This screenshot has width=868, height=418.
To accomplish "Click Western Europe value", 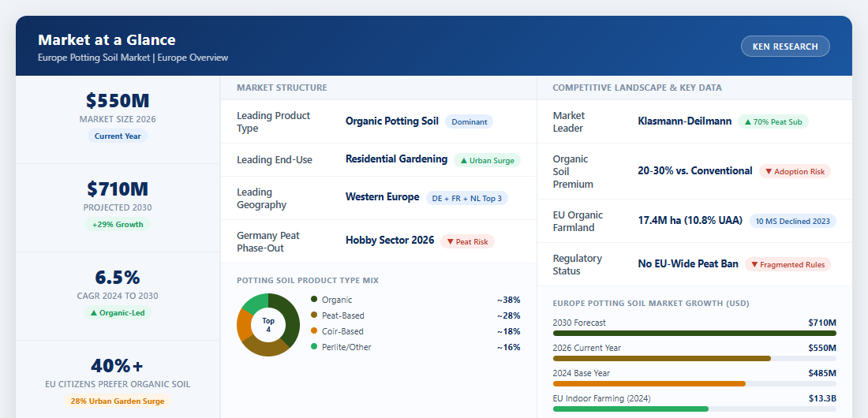I will (x=382, y=197).
